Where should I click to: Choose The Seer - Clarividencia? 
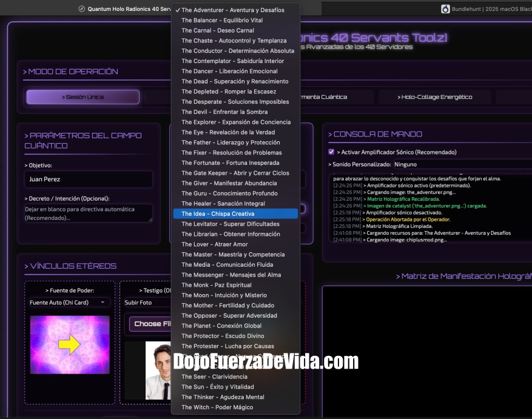pyautogui.click(x=235, y=377)
